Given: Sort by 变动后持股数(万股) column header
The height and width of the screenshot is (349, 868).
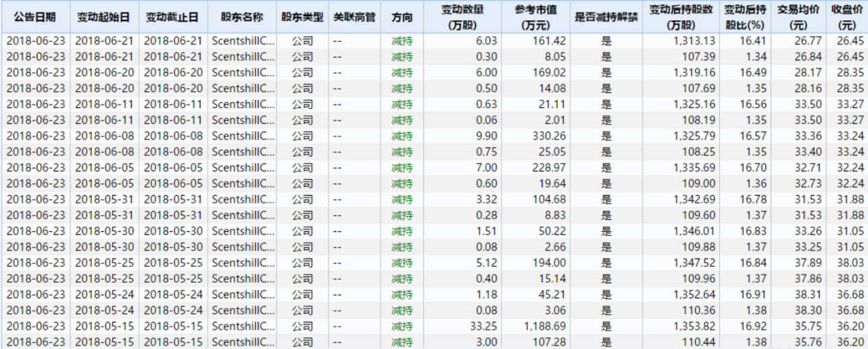Looking at the screenshot, I should coord(680,16).
